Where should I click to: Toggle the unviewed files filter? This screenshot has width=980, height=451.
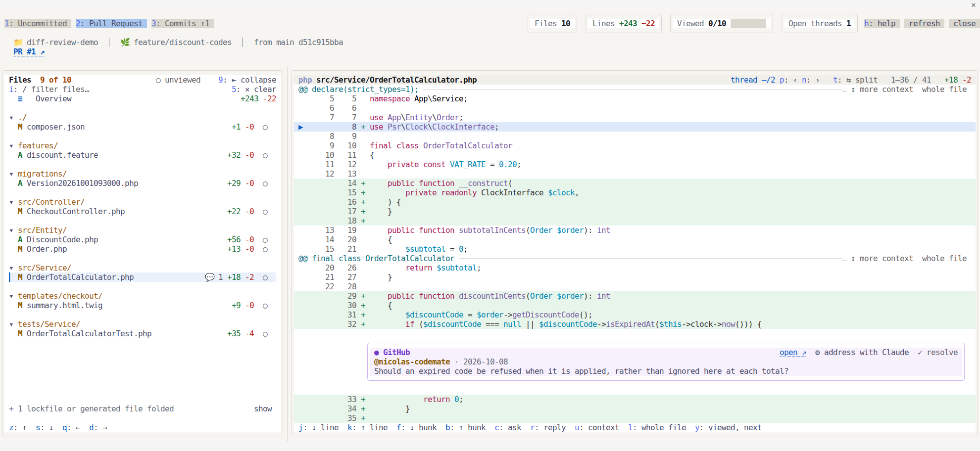point(178,80)
